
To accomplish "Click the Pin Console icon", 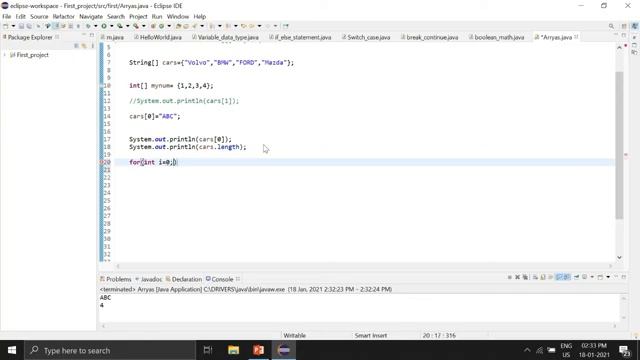I will [x=576, y=277].
